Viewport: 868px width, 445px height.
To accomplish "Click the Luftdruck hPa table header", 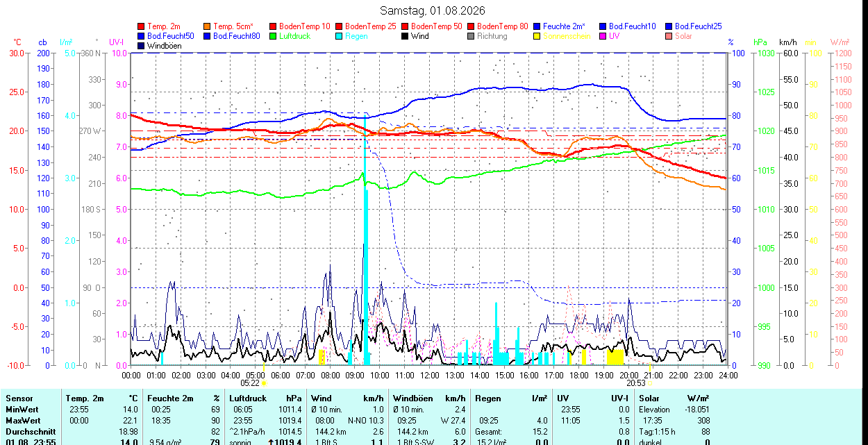I will click(265, 398).
